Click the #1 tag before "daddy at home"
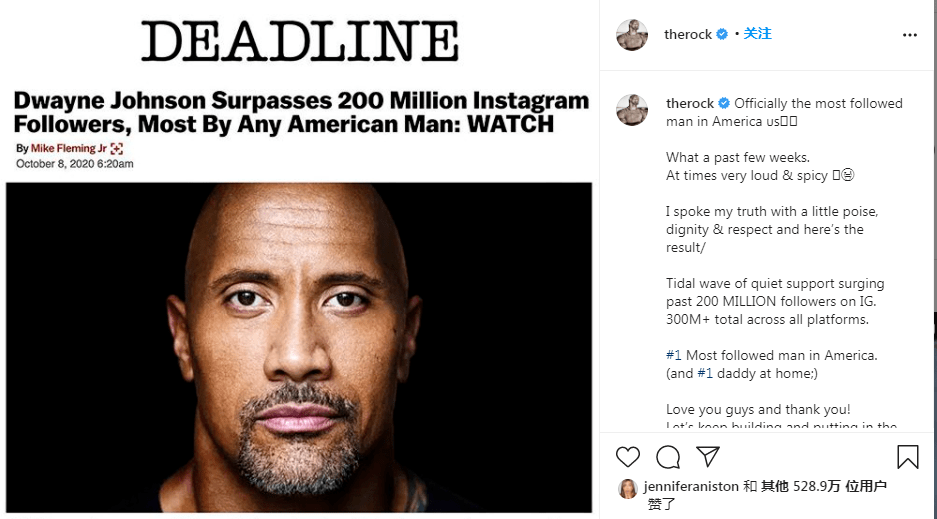 [x=704, y=374]
